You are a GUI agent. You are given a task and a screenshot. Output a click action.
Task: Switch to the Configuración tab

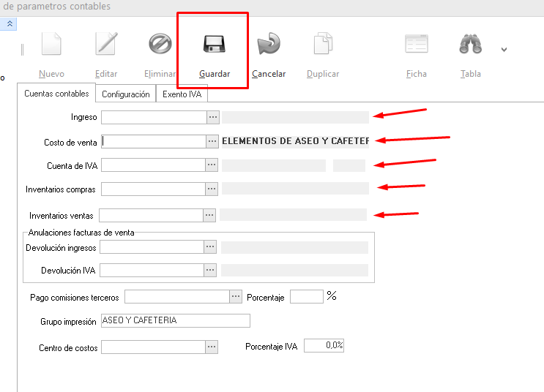(x=126, y=94)
